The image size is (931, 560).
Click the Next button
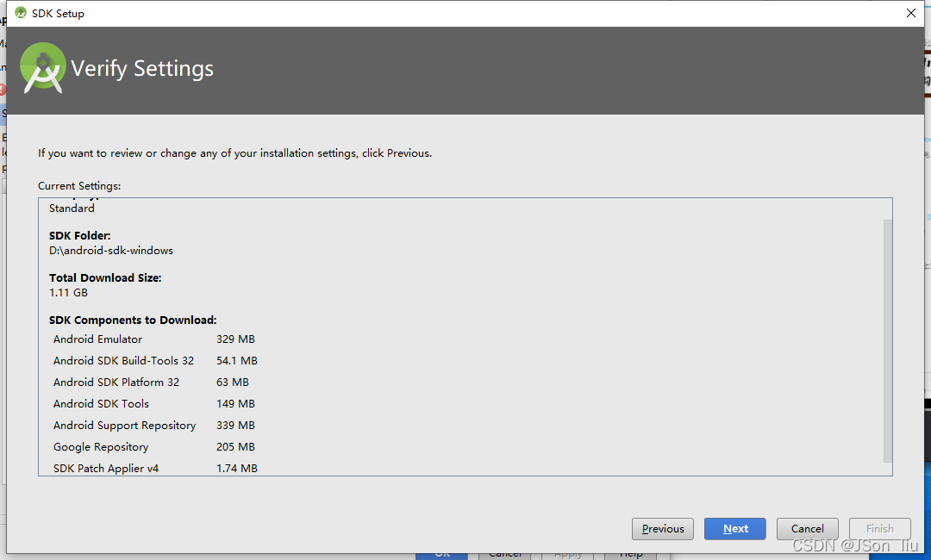pyautogui.click(x=735, y=529)
